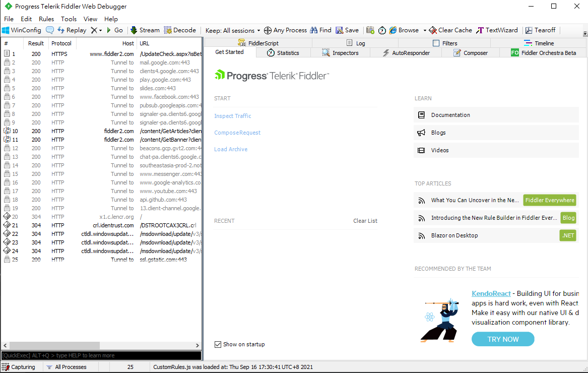The image size is (588, 373).
Task: Click Tearoff toolbar button
Action: 540,30
